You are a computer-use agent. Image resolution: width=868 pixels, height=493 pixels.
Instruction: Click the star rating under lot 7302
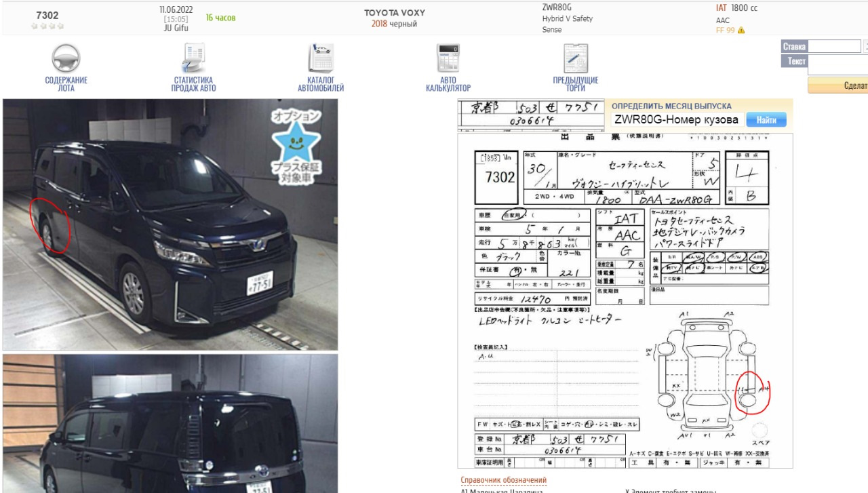(x=47, y=26)
